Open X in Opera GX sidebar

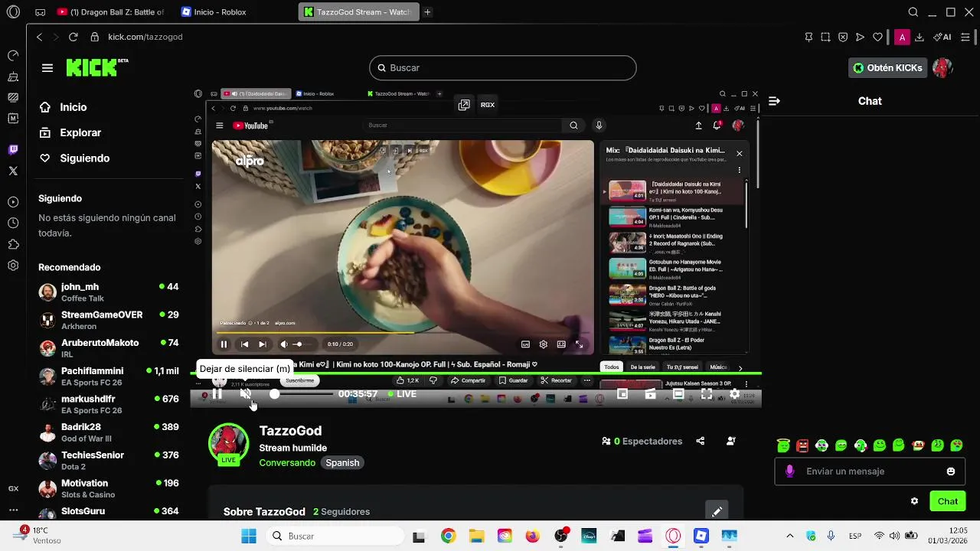(13, 171)
